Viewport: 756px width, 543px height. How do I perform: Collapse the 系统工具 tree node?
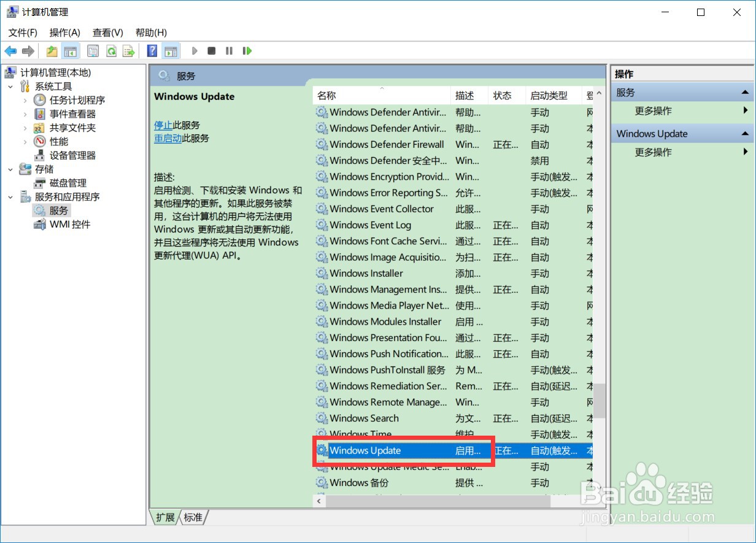(x=10, y=87)
